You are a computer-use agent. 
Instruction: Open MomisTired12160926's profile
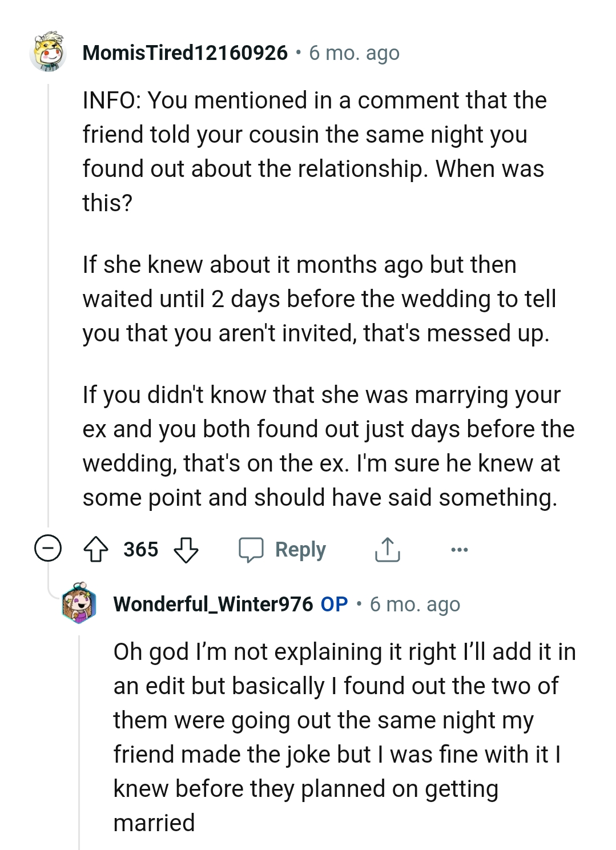click(184, 54)
